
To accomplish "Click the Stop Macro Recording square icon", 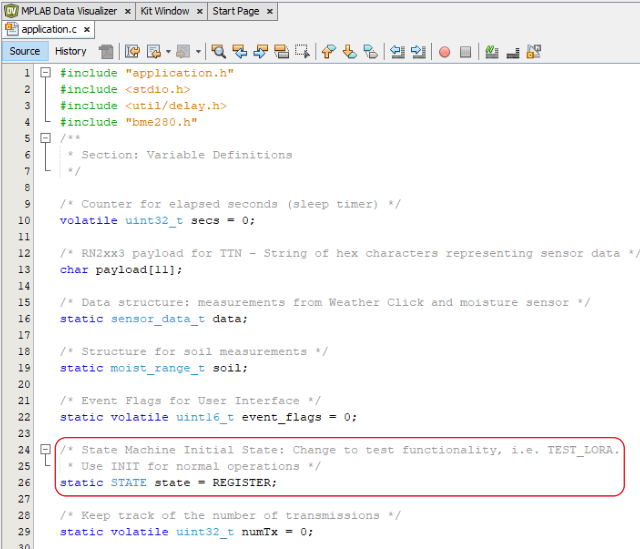I will 465,52.
